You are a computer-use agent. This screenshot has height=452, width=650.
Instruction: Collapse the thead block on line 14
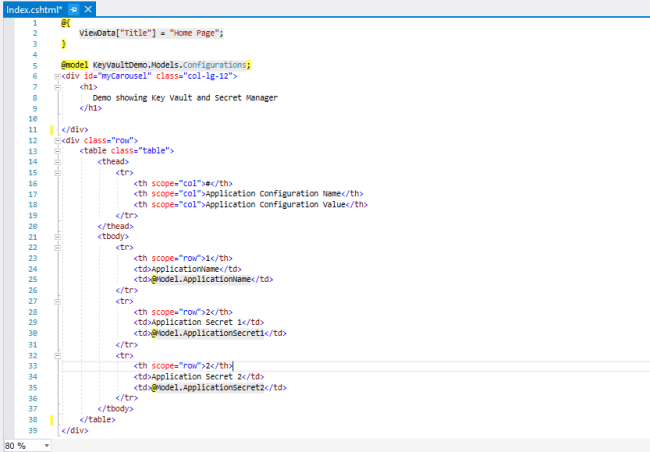(58, 162)
